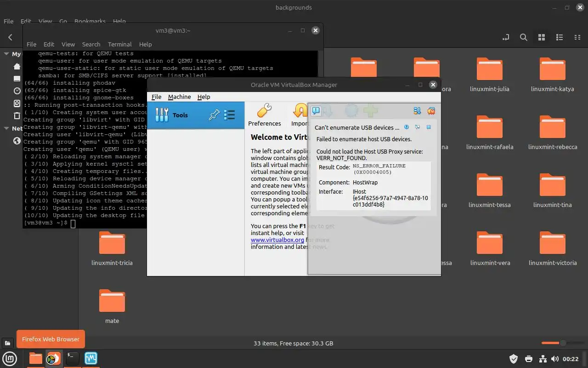Click "33 items, Free space: 30.3 GB" status text
The width and height of the screenshot is (588, 368).
tap(294, 343)
